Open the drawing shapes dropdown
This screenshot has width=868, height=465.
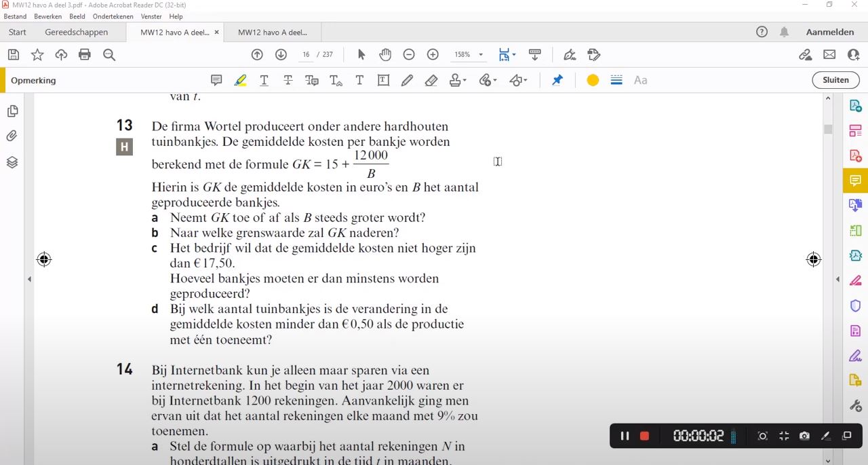tap(519, 80)
